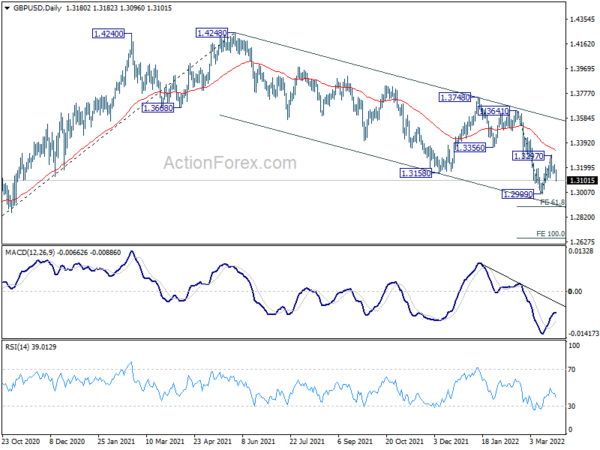
Task: Select the 3 Mar 2022 date label
Action: point(547,441)
